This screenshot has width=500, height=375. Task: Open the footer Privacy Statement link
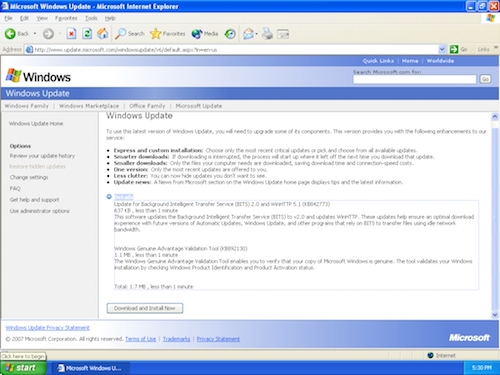pos(218,339)
